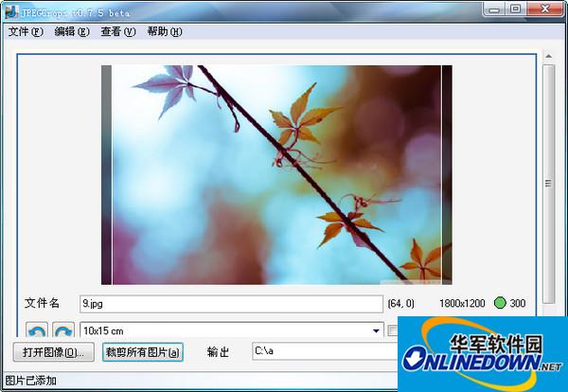This screenshot has width=568, height=392.
Task: Open the 编辑 (Edit) menu
Action: tap(72, 31)
